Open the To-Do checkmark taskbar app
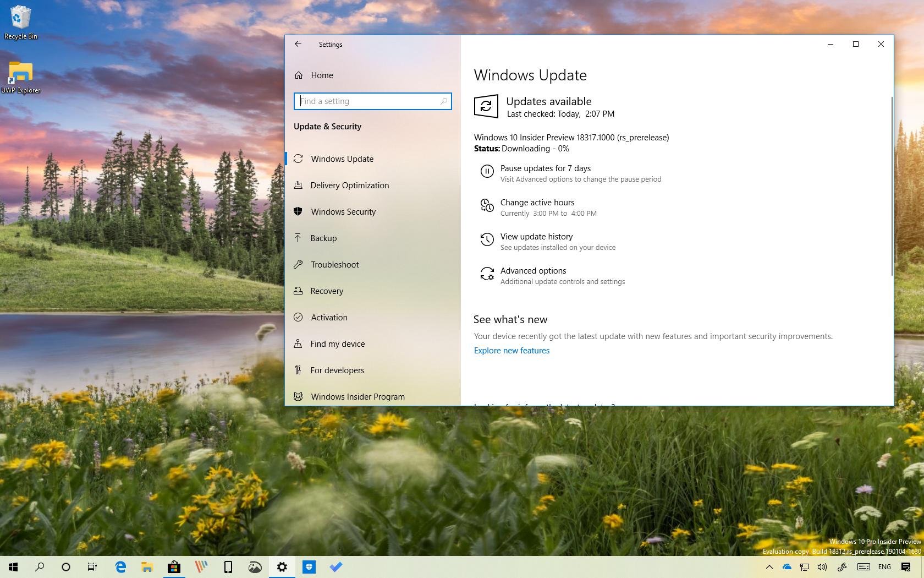This screenshot has width=924, height=578. [x=335, y=567]
